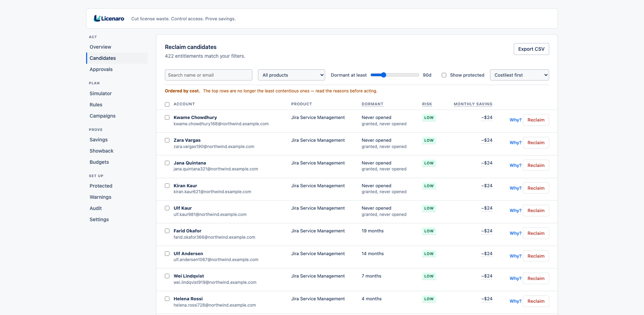Screen dimensions: 644x315
Task: Open the Protected setup page
Action: point(117,186)
